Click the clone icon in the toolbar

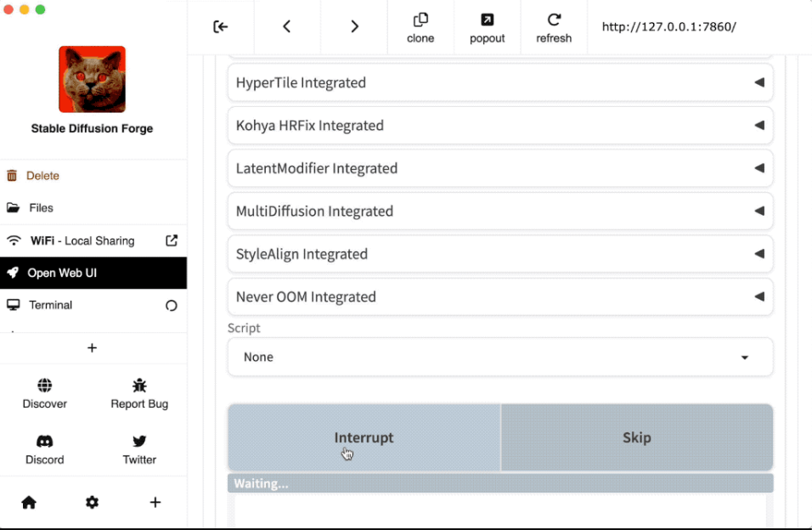point(420,27)
